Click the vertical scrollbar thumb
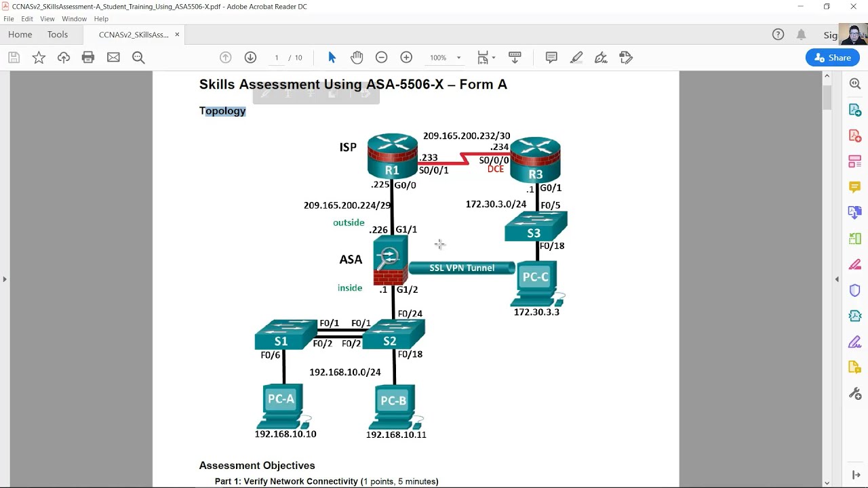The image size is (868, 488). [827, 96]
